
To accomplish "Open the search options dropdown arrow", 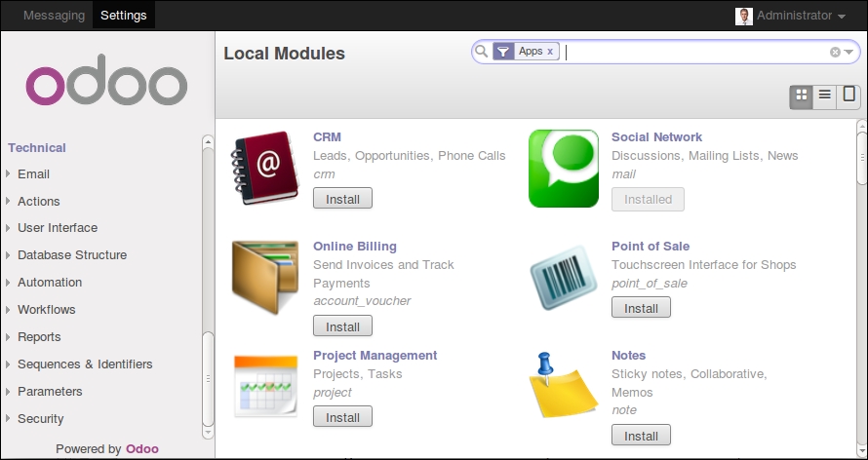I will pos(849,52).
